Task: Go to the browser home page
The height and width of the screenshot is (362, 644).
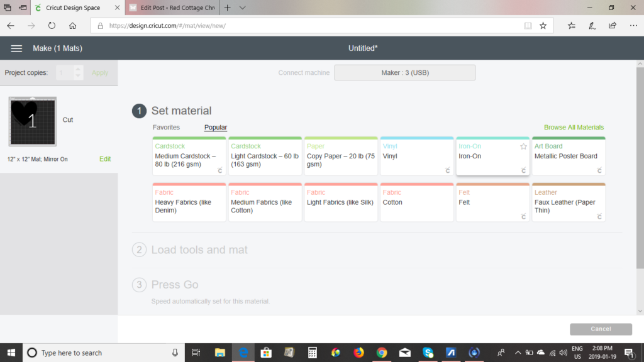Action: (x=73, y=25)
